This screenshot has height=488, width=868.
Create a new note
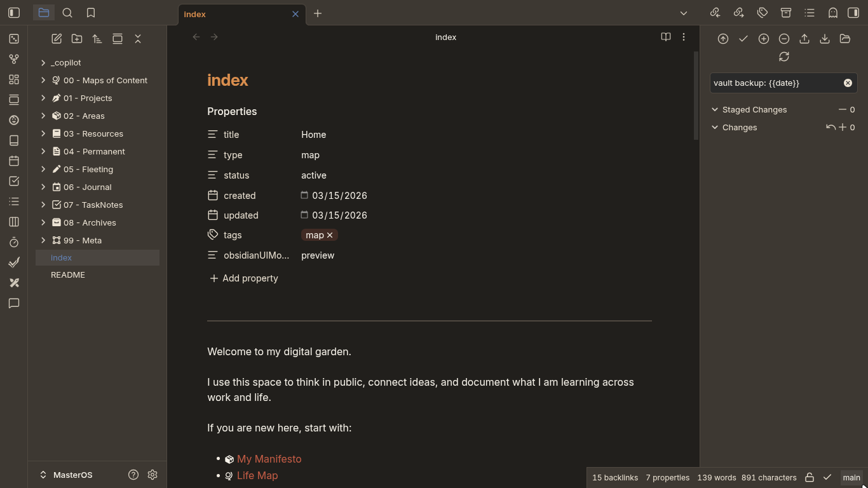coord(57,39)
